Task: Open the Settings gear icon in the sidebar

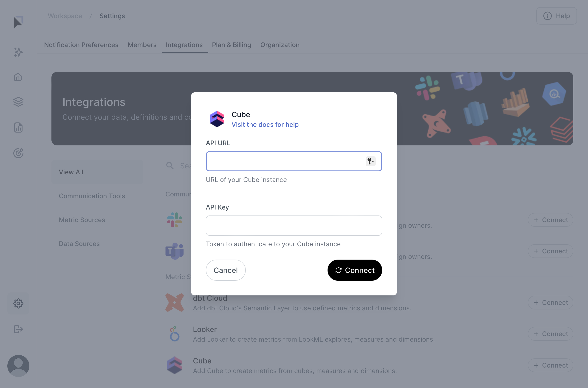Action: (18, 303)
